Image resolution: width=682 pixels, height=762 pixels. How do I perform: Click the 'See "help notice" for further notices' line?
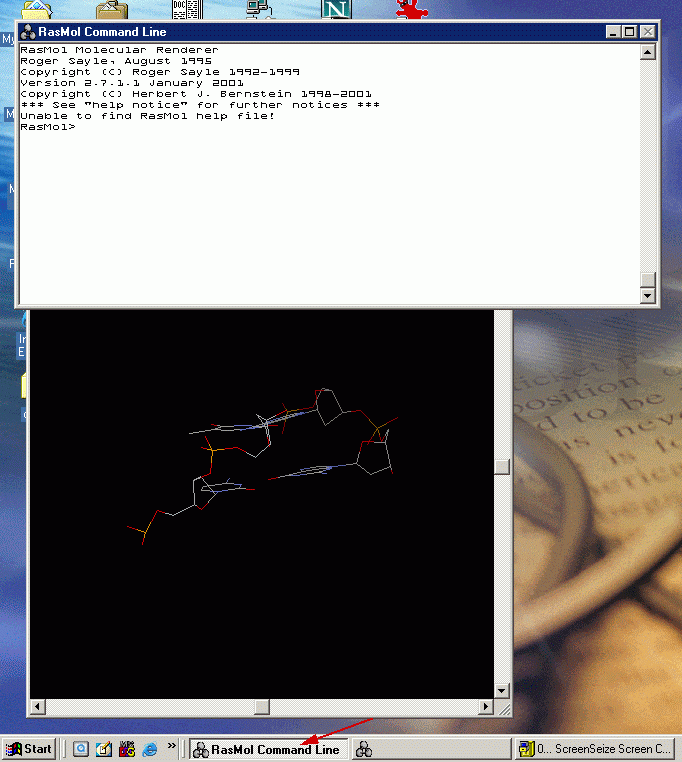(200, 104)
